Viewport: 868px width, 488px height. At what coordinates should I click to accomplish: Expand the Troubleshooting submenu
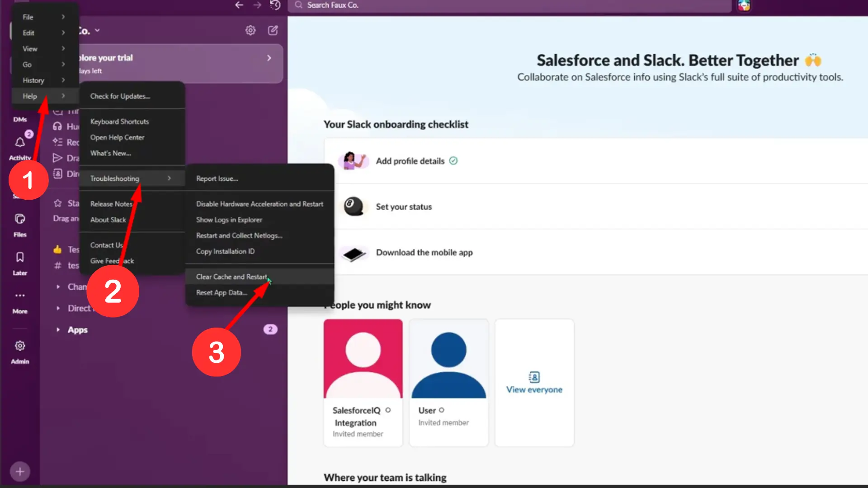pos(132,178)
